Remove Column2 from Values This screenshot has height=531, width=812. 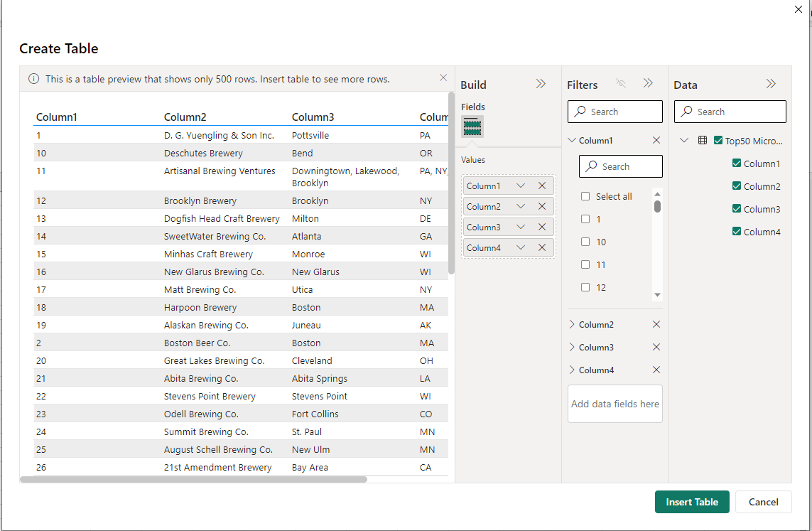[x=541, y=206]
